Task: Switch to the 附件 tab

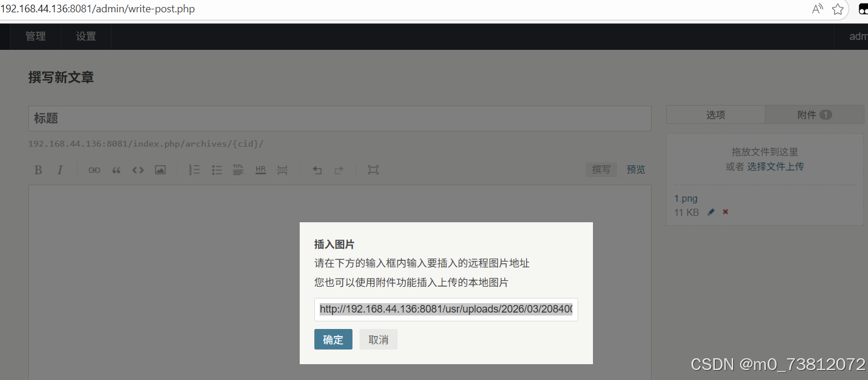Action: (815, 115)
